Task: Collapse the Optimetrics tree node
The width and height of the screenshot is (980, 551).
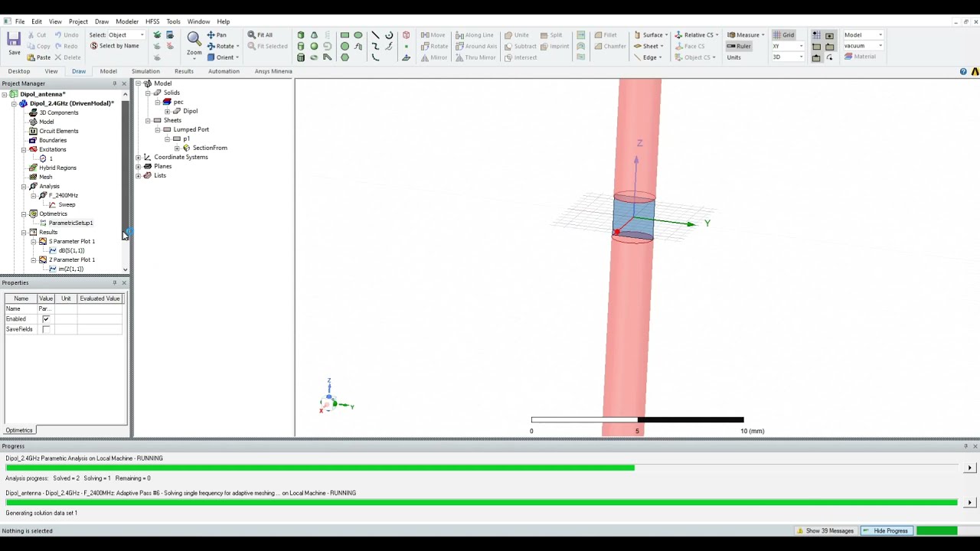Action: [24, 214]
